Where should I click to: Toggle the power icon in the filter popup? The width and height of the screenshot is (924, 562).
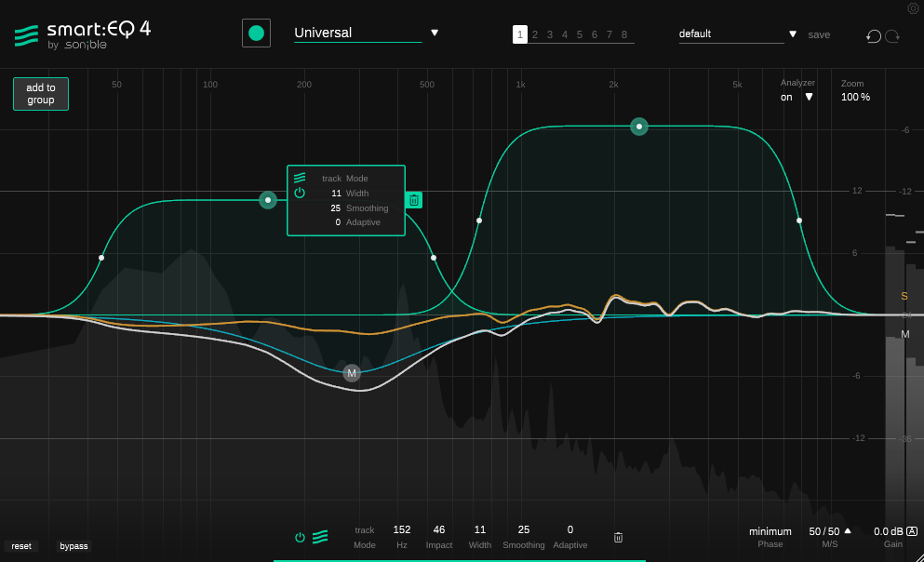click(300, 193)
